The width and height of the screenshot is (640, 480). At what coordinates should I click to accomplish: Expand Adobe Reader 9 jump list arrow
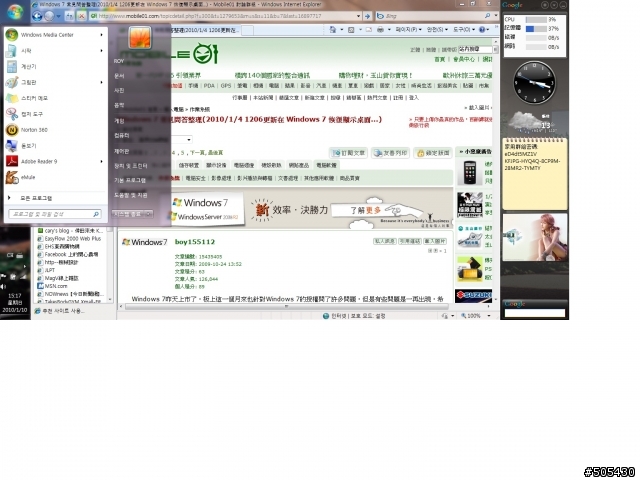(x=101, y=161)
